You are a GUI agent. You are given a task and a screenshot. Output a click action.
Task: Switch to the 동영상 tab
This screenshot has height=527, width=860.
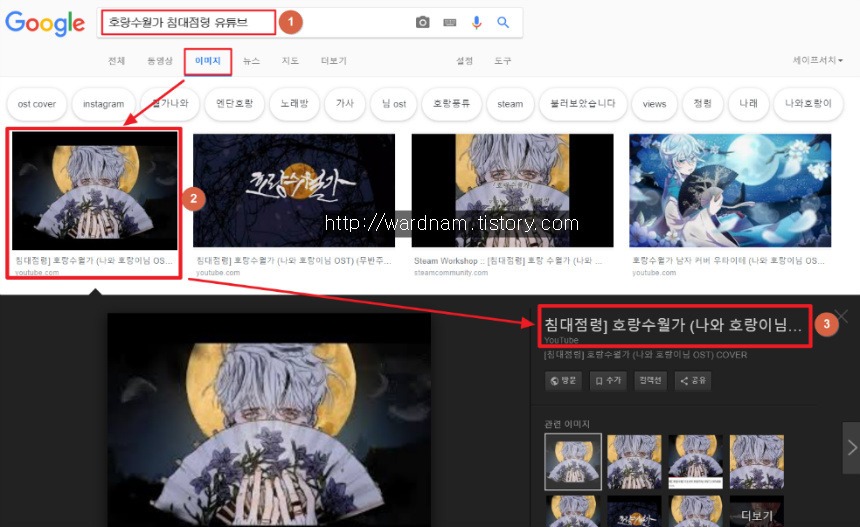[160, 60]
